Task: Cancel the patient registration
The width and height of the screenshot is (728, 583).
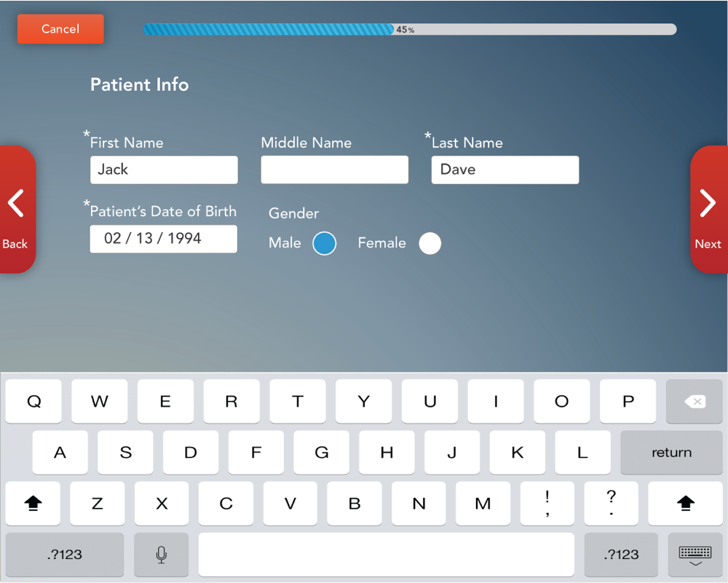Action: point(60,29)
